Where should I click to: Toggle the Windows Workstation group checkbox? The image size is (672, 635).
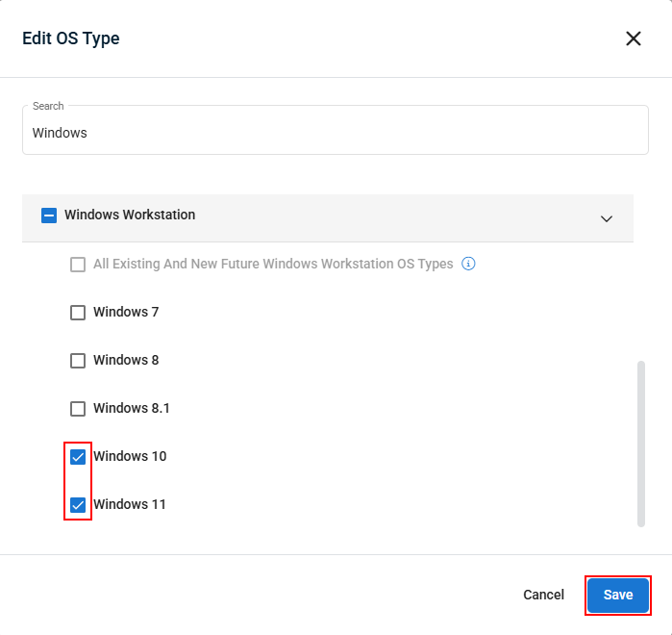point(49,216)
